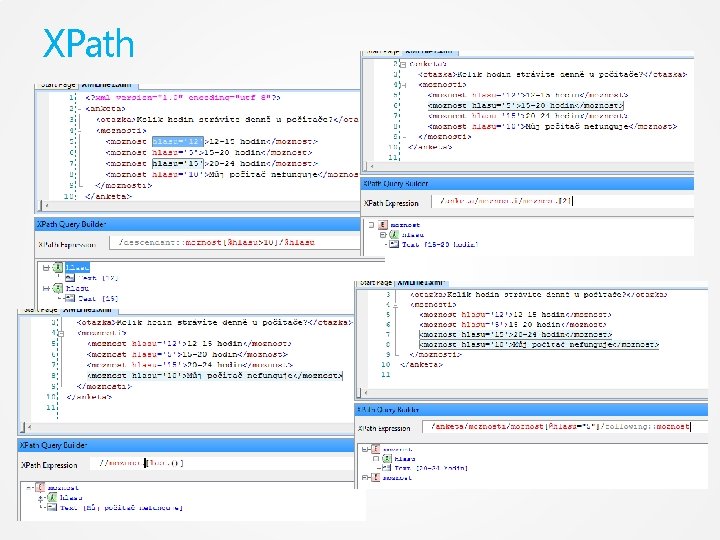The width and height of the screenshot is (720, 540).
Task: Collapse hlasu node above Můj počítač nefunguje text
Action: click(x=41, y=497)
